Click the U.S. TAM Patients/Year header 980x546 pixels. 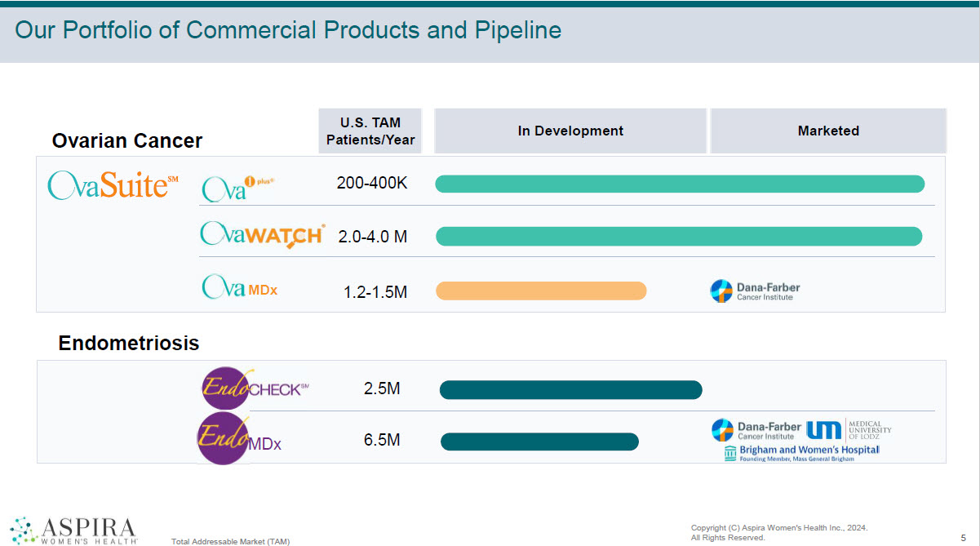370,131
